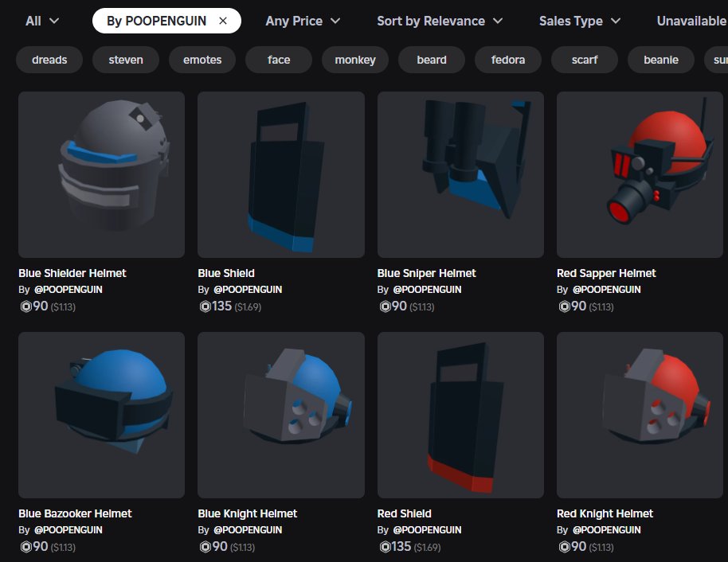
Task: Open the Unavailable filter option
Action: tap(691, 21)
